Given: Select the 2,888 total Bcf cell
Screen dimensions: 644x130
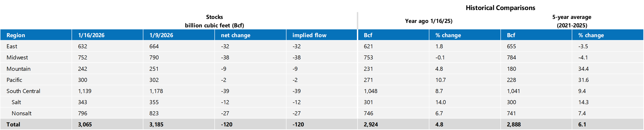Looking at the screenshot, I should (514, 125).
